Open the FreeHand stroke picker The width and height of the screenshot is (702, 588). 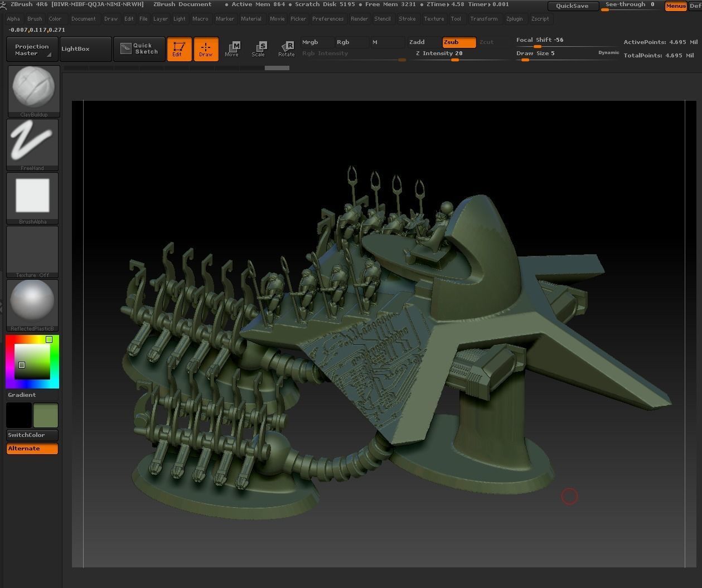[33, 145]
